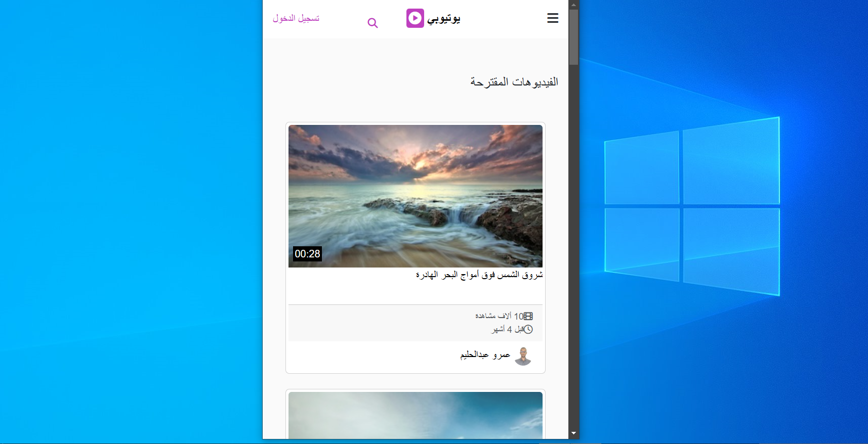Open the second video thumbnail with sky
Screen dimensions: 868x444
pyautogui.click(x=416, y=415)
